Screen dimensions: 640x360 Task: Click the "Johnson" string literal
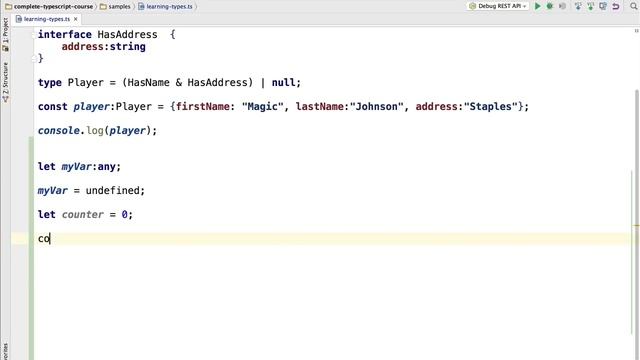[376, 107]
